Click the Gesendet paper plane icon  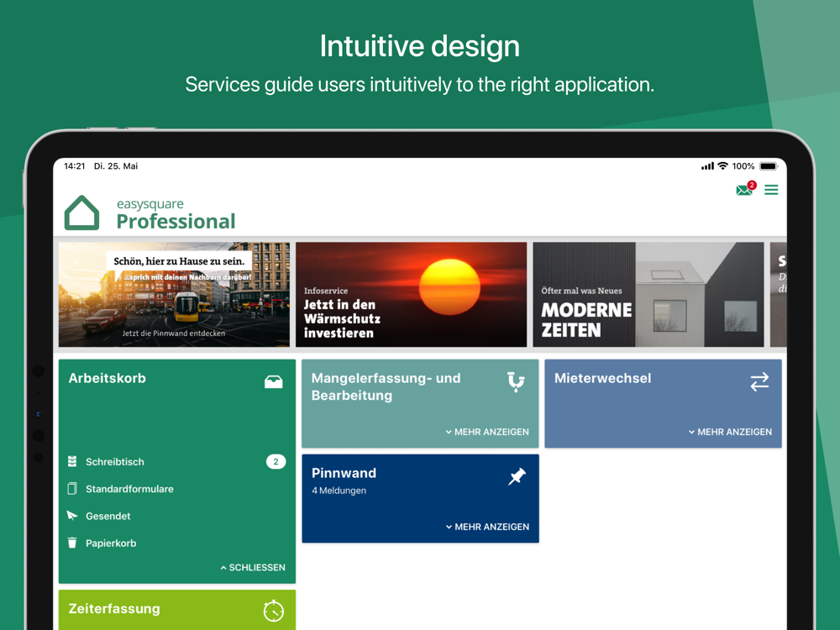(72, 516)
